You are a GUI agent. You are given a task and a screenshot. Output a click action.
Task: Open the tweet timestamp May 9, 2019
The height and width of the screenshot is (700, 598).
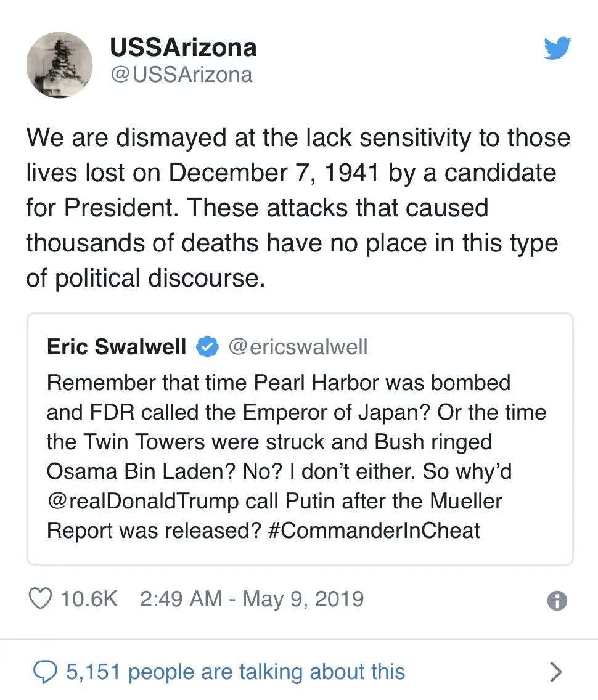303,599
